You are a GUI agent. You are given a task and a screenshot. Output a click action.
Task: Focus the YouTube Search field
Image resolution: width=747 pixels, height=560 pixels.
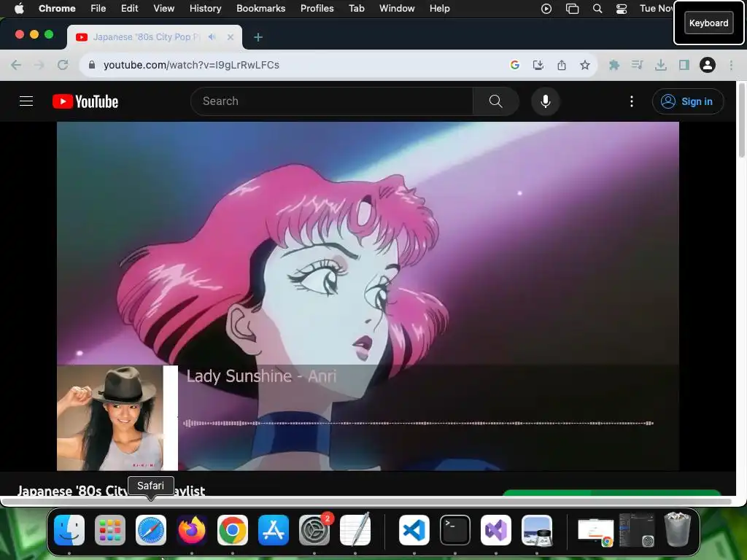[332, 101]
